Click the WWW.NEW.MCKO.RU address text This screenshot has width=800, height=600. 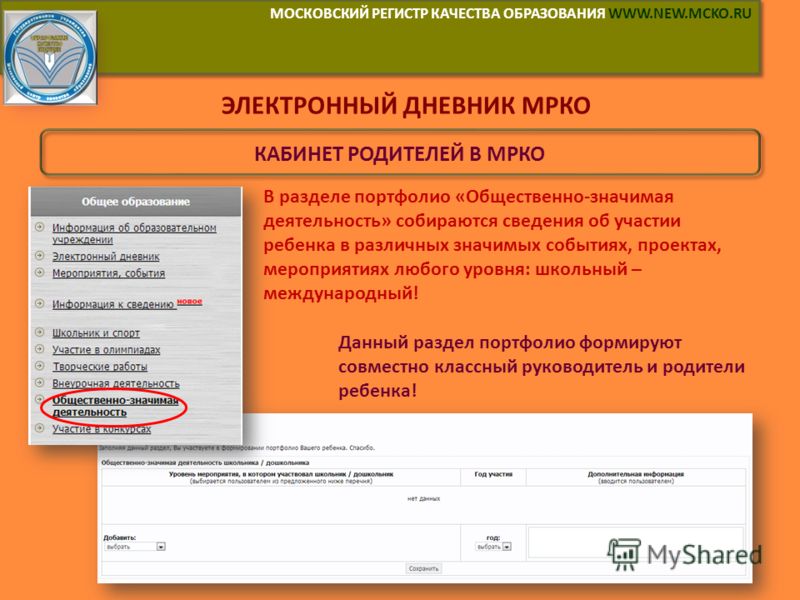click(x=680, y=13)
